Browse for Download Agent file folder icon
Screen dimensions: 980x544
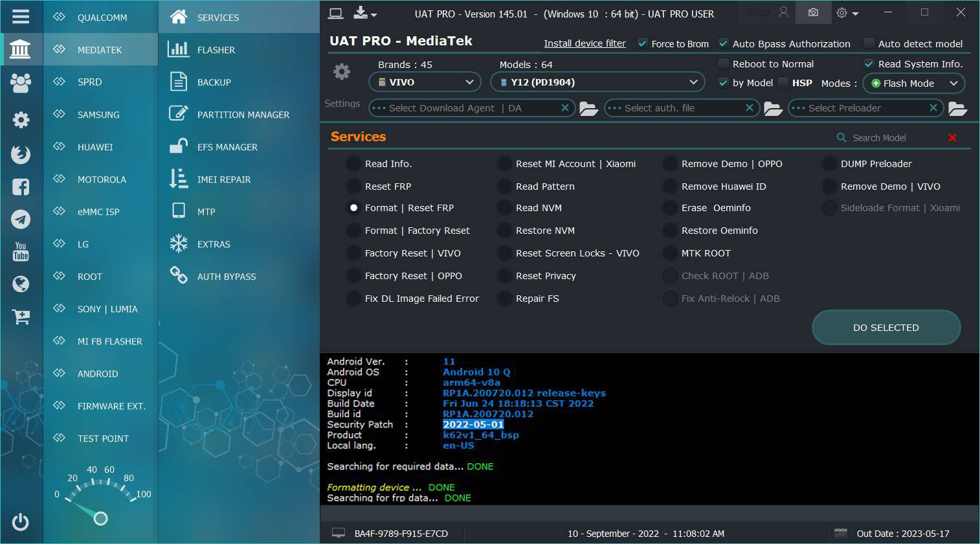[x=588, y=109]
